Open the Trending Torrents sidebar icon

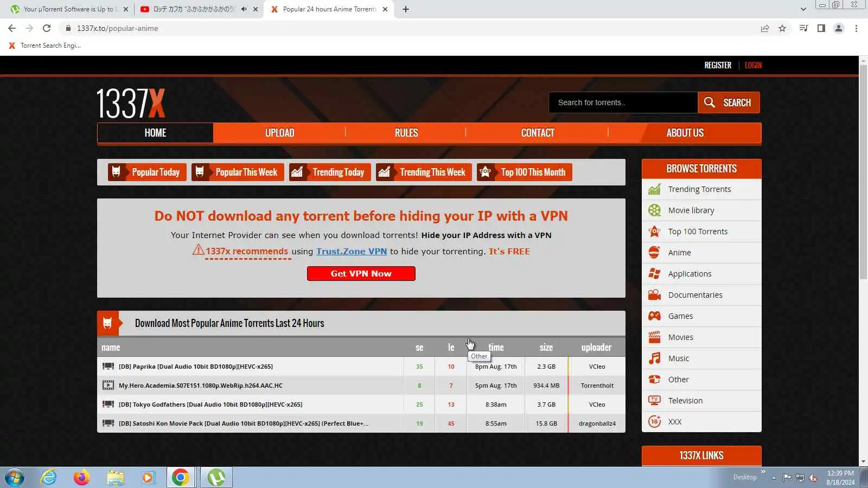655,189
